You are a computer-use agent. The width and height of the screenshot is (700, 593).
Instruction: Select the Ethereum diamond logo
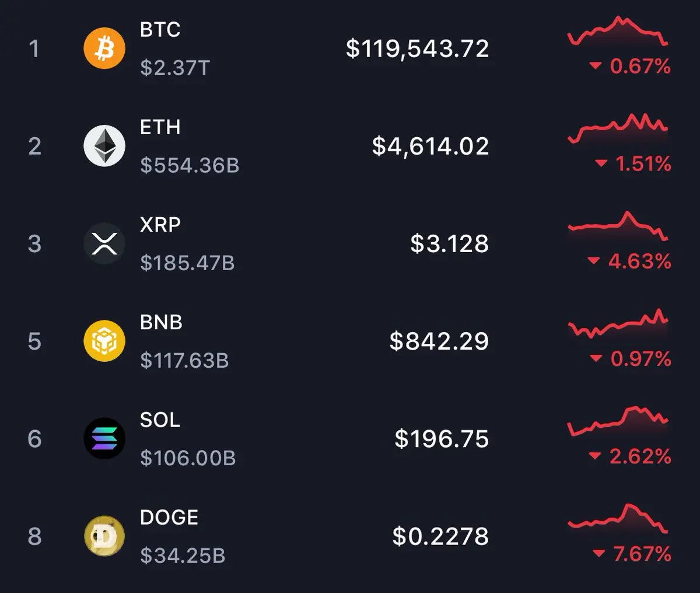pyautogui.click(x=104, y=146)
